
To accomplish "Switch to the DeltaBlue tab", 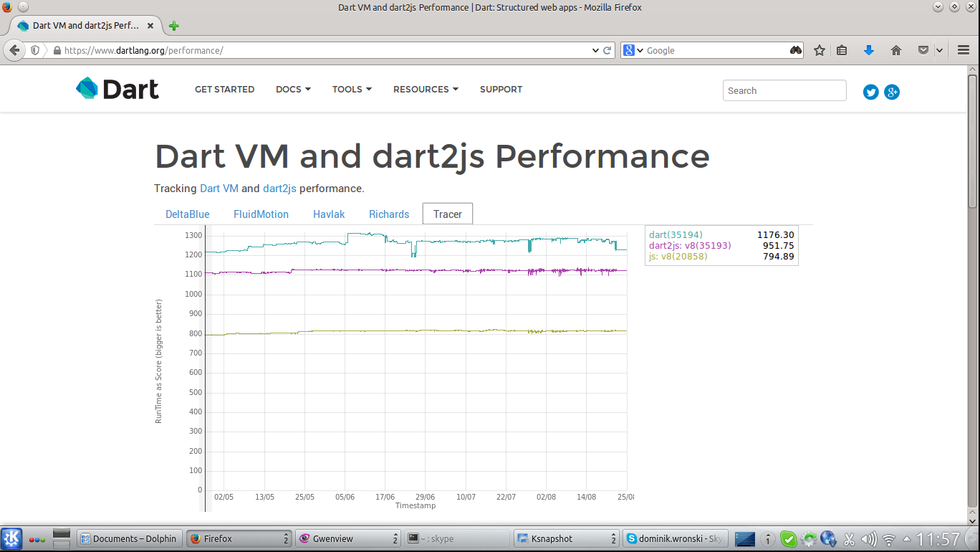I will click(x=188, y=214).
